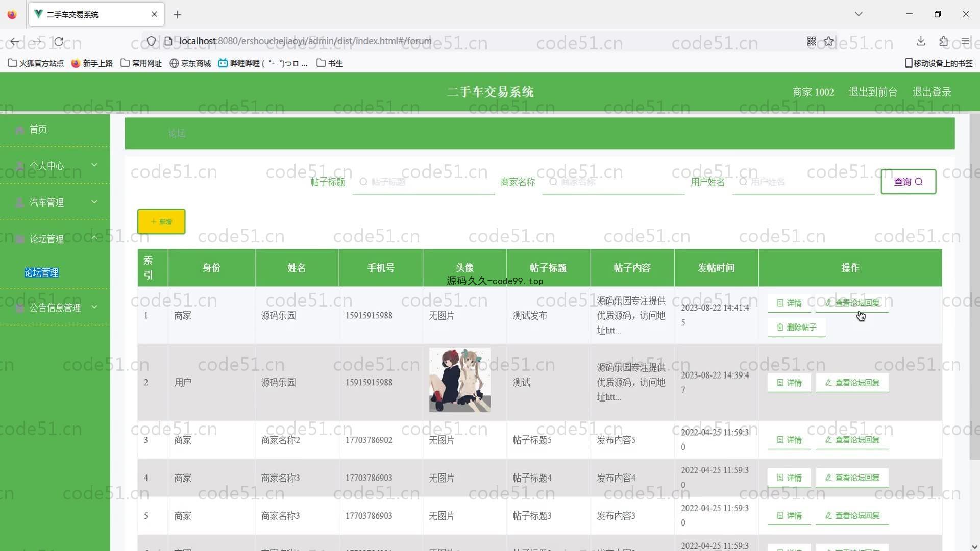Click the 哔哩哔哩 bookmark icon
The image size is (980, 551).
pos(223,63)
